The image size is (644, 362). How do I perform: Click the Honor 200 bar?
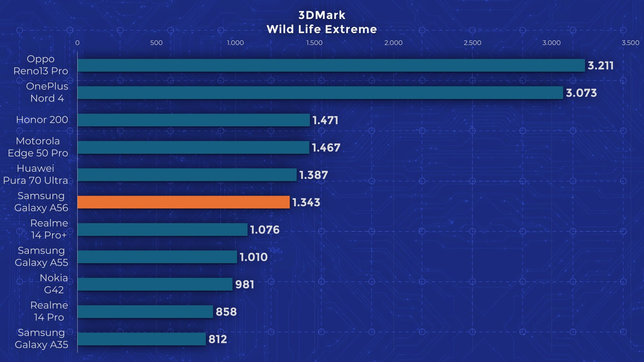pos(194,120)
